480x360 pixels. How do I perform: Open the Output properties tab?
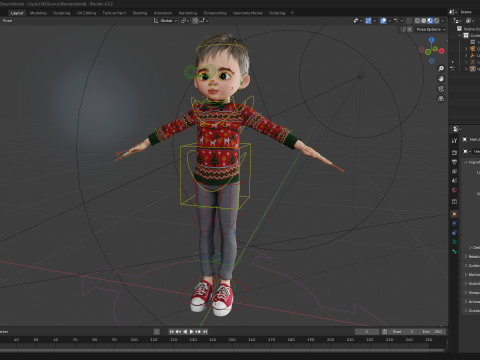click(454, 162)
